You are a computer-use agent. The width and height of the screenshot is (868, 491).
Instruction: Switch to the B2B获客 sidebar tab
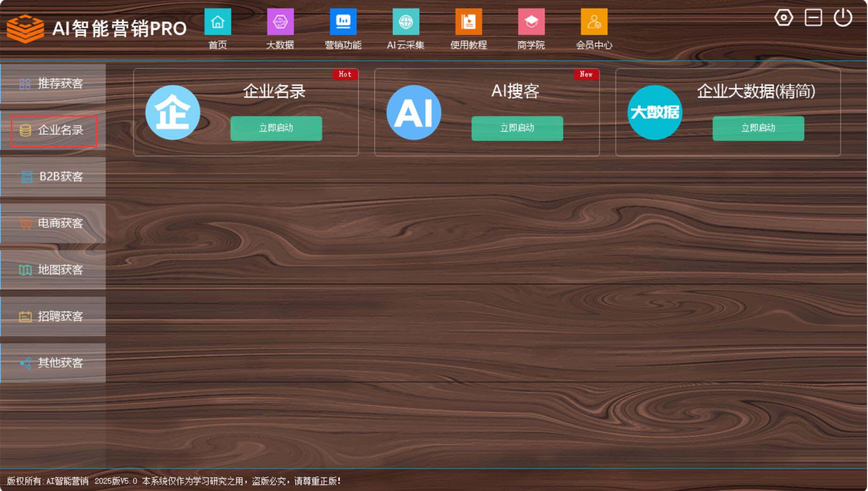[53, 177]
